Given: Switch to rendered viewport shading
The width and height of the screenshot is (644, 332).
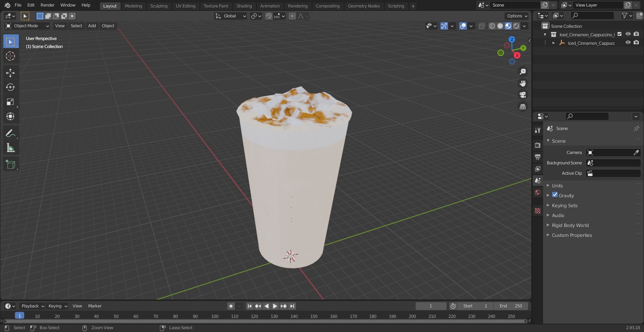Looking at the screenshot, I should (516, 26).
